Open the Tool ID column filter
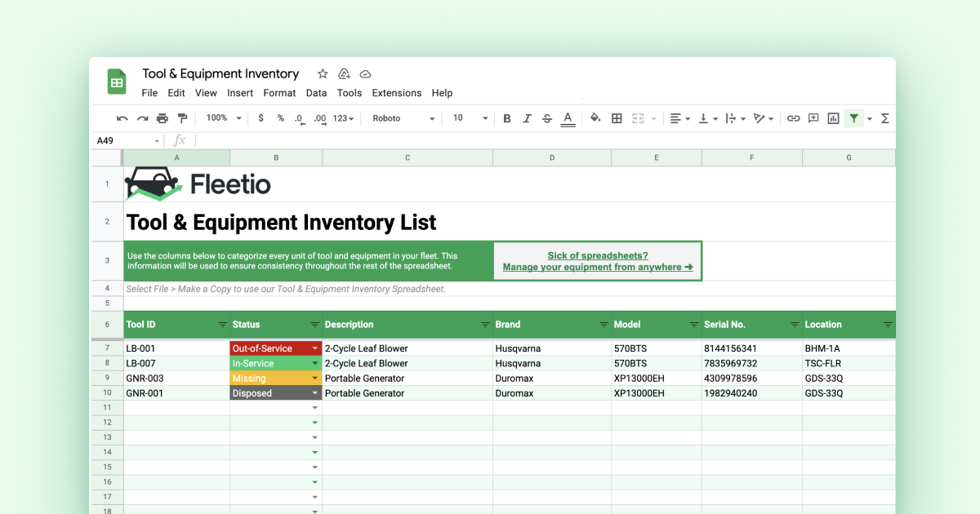 [x=222, y=325]
